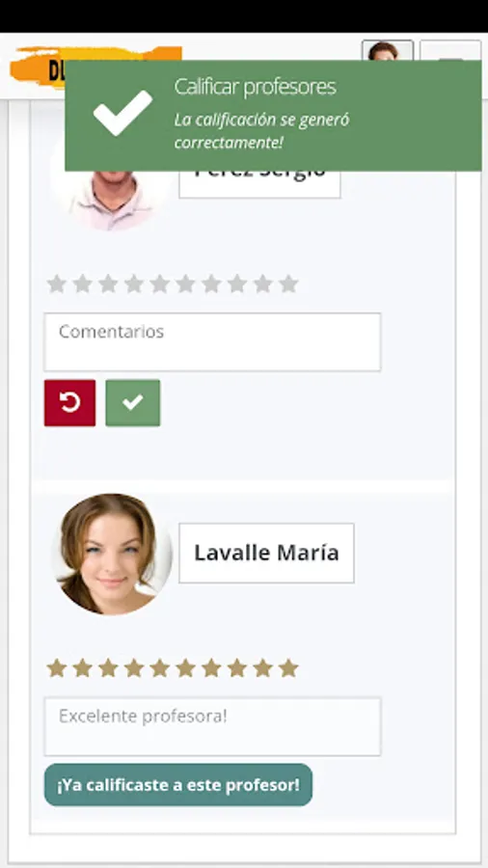
Task: Dismiss the Calificar profesores notification
Action: coord(273,116)
